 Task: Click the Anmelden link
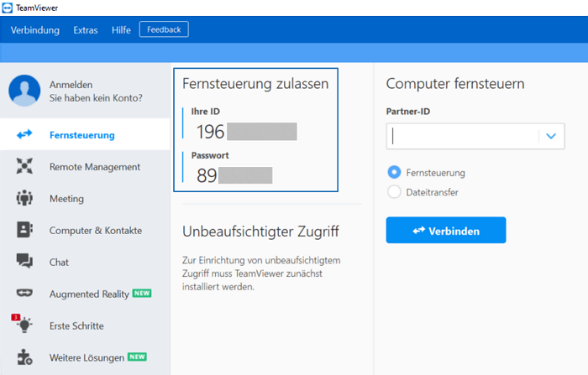click(x=71, y=85)
